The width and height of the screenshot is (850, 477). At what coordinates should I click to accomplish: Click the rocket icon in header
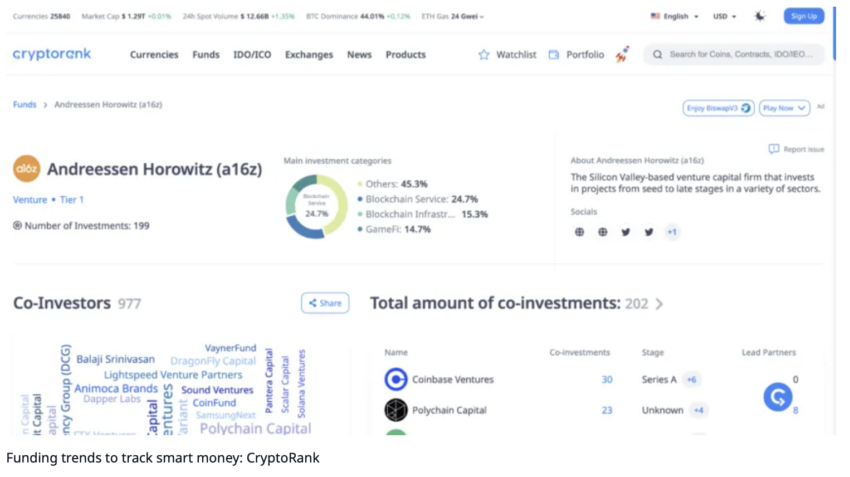coord(622,54)
